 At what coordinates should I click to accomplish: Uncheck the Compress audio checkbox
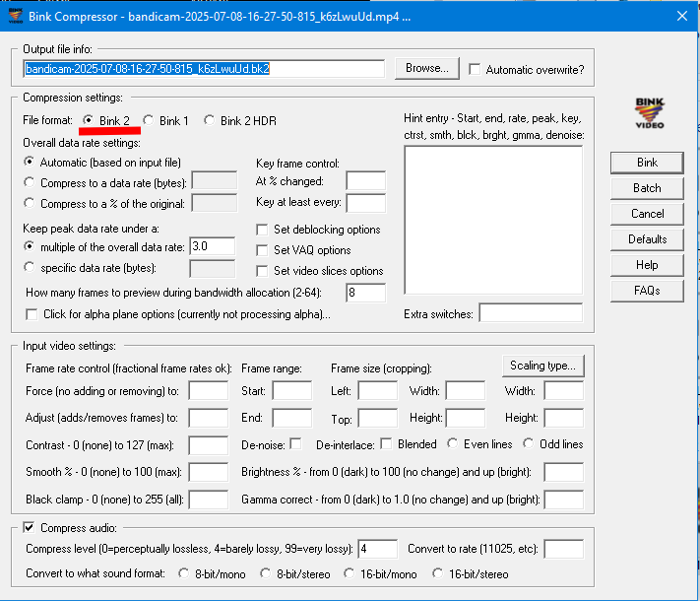click(x=29, y=527)
